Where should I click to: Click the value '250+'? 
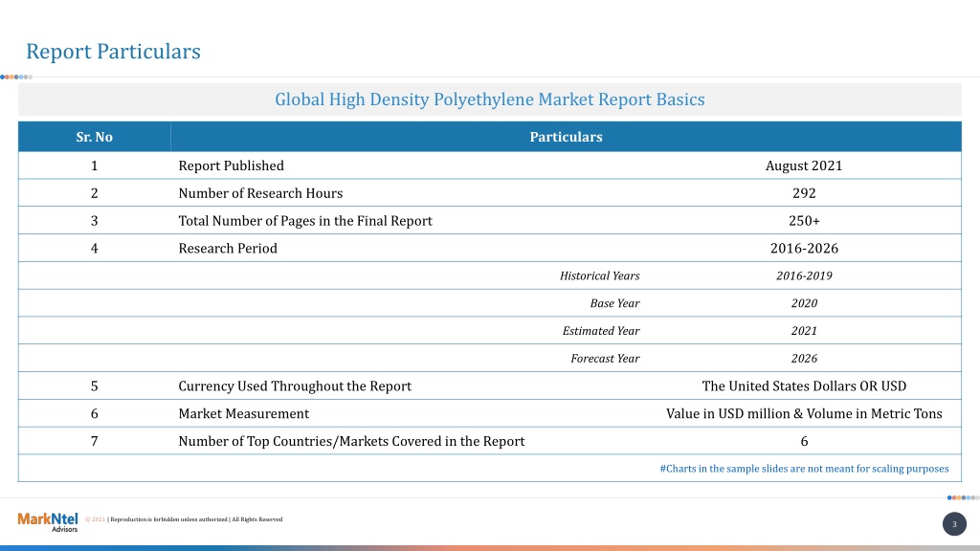click(804, 221)
